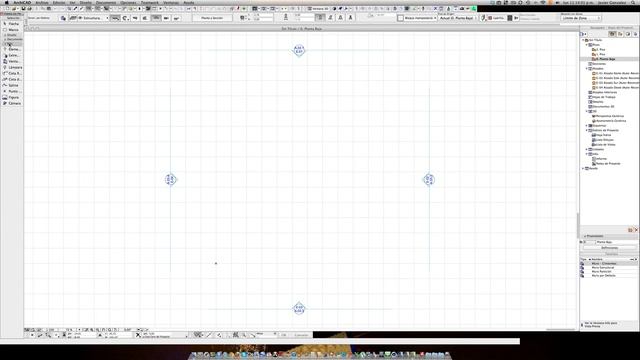Select the Flecha arrow tool
This screenshot has width=640, height=360.
point(11,24)
